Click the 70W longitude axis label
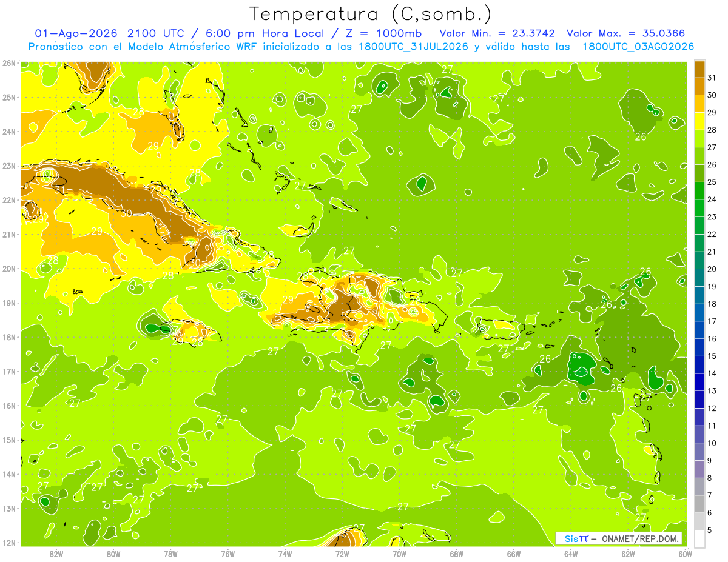Viewport: 728px width, 562px height. 399,554
